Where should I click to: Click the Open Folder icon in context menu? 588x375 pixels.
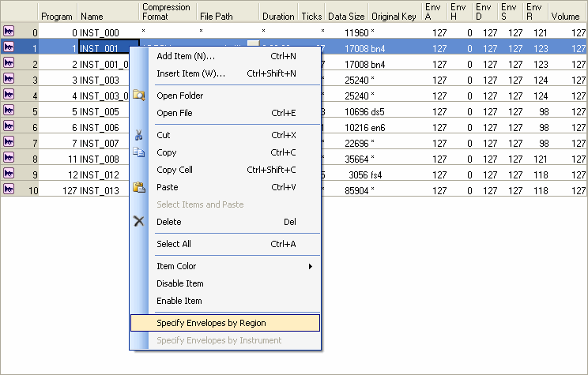139,96
